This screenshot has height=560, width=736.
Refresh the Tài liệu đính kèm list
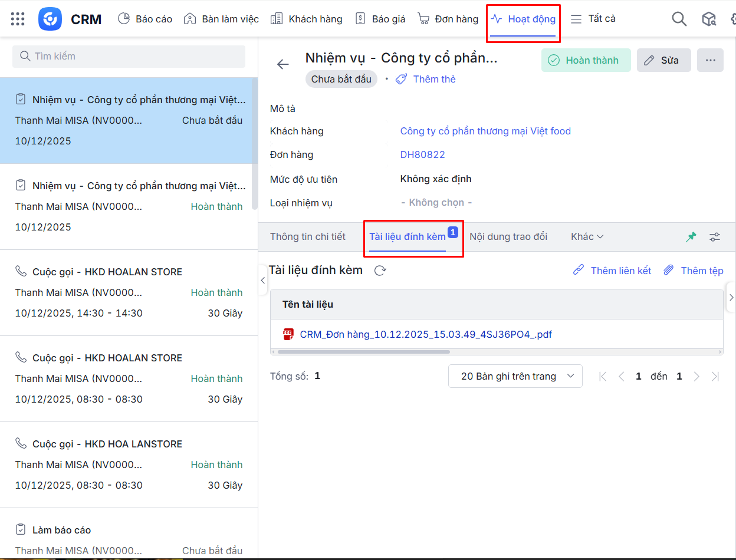pos(380,271)
